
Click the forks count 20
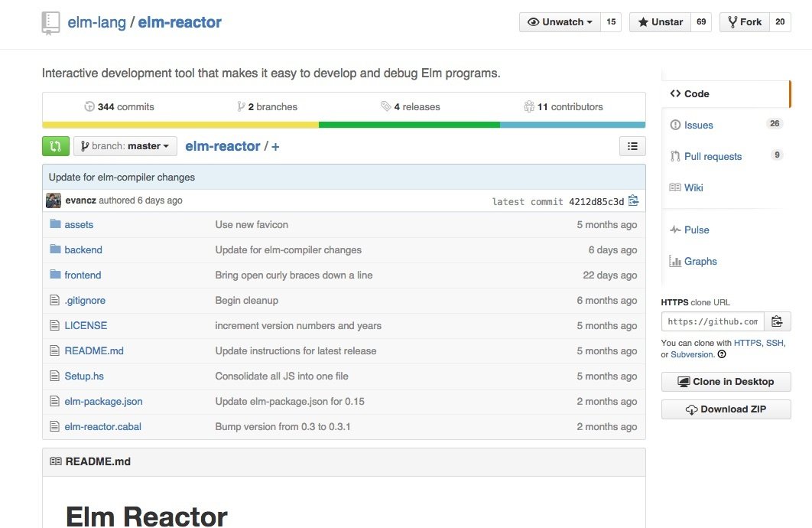pos(780,21)
